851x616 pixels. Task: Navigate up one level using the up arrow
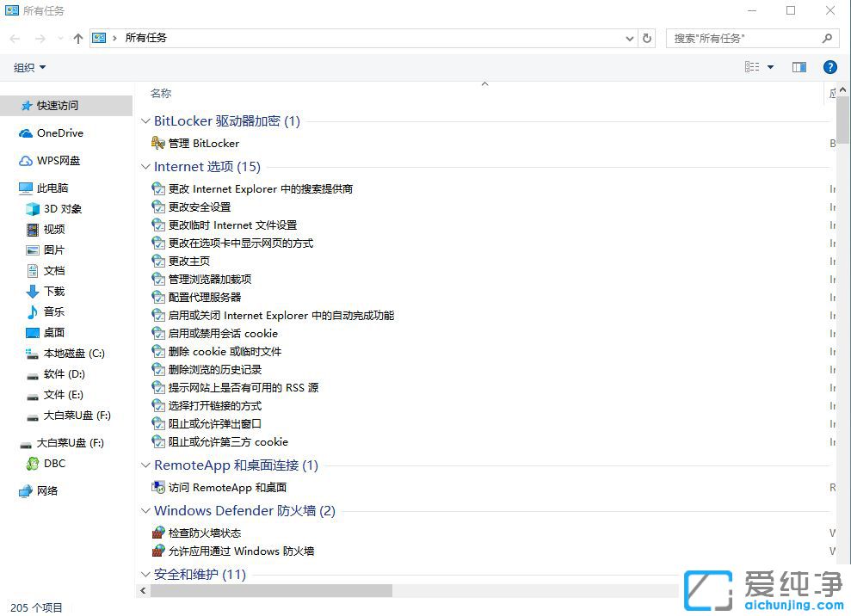click(77, 38)
